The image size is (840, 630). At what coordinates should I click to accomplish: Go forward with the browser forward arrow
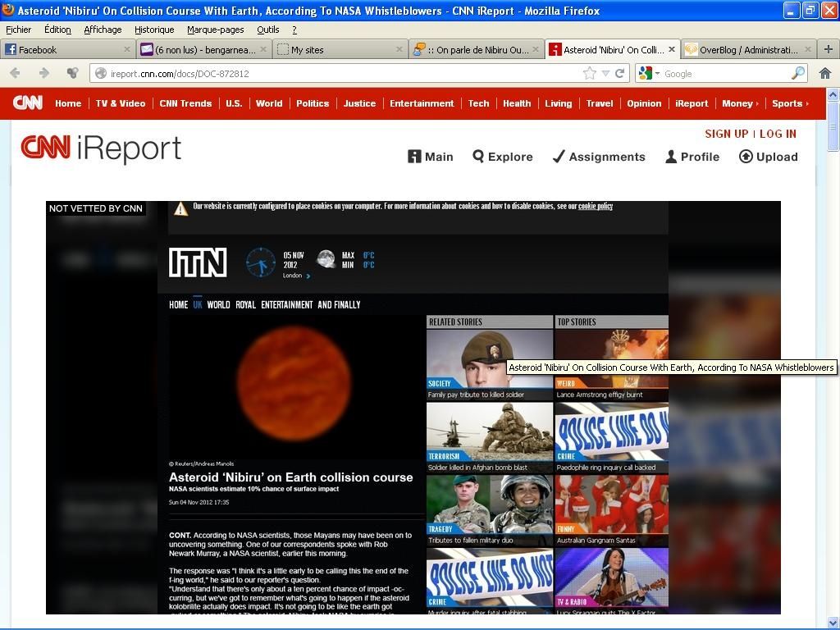tap(44, 73)
